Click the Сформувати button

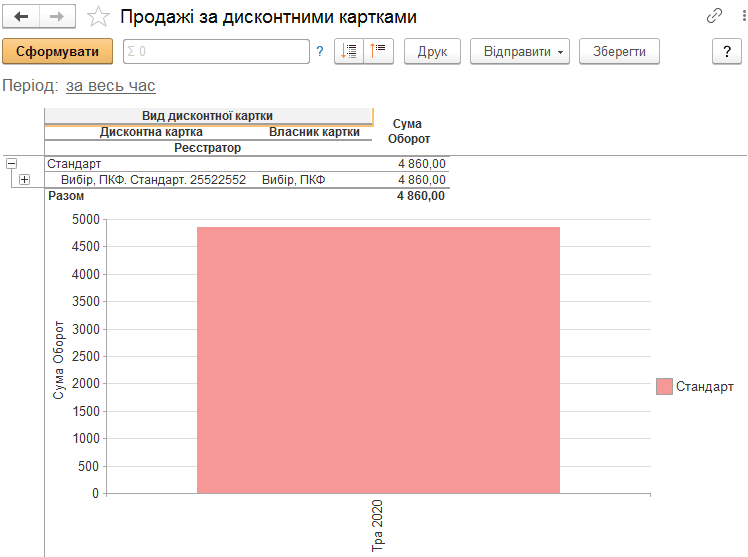pyautogui.click(x=57, y=51)
